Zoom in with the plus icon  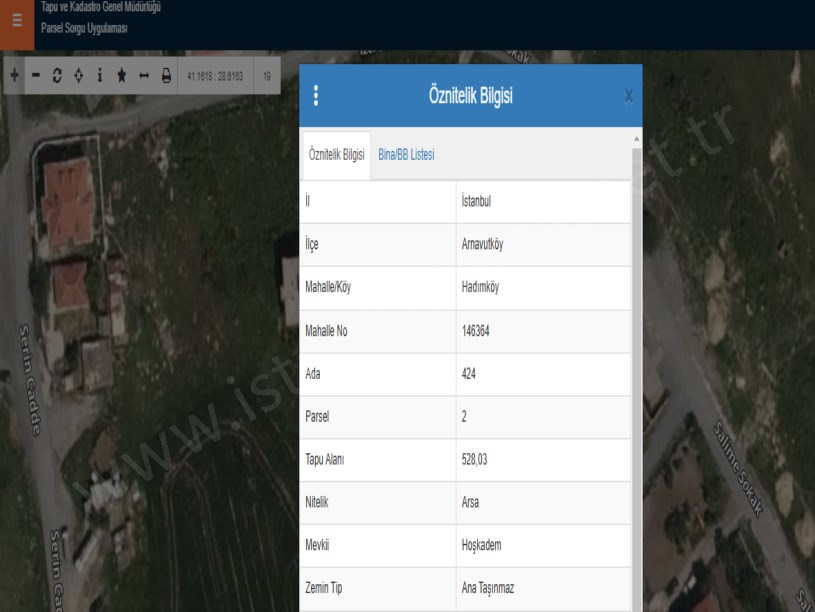click(x=14, y=76)
